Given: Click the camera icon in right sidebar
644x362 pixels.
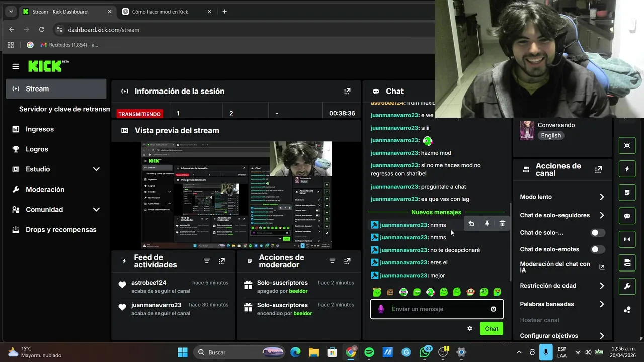Looking at the screenshot, I should tap(627, 262).
